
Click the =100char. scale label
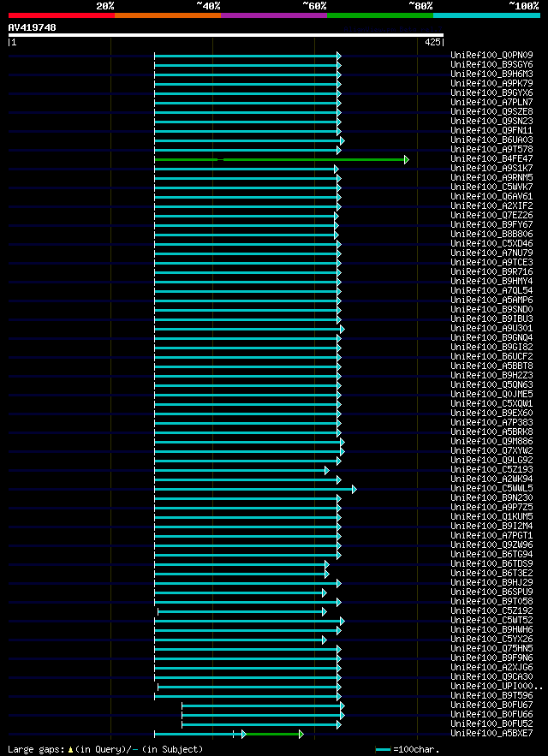tap(416, 750)
